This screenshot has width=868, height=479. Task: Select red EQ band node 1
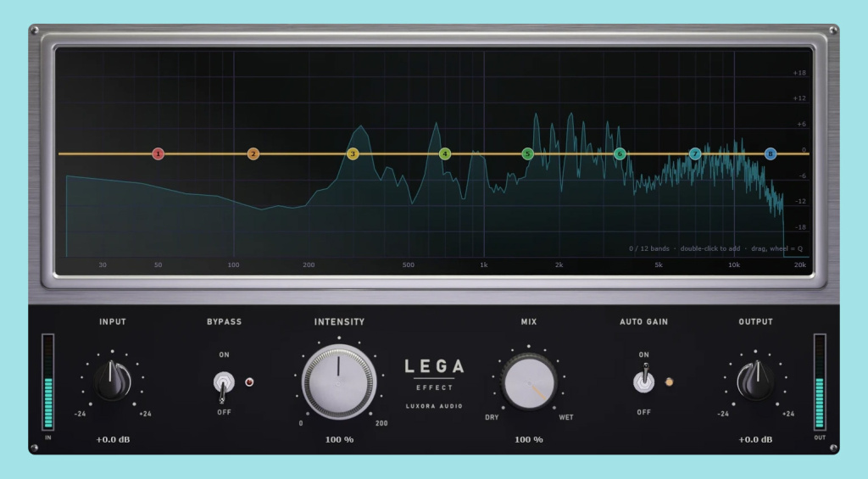click(159, 154)
